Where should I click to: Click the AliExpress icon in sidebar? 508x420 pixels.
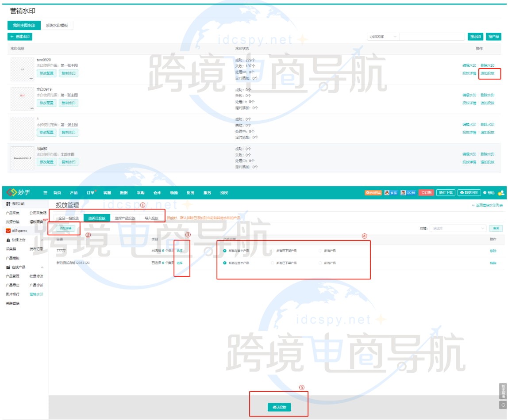[8, 231]
